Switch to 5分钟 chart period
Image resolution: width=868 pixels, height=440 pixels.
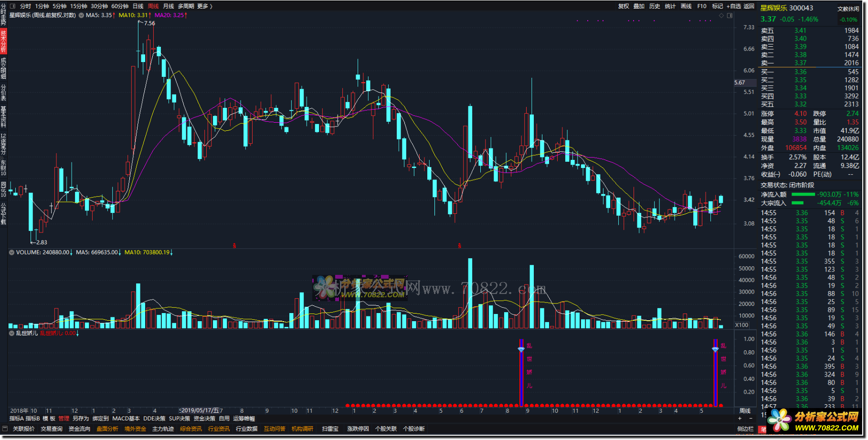[60, 6]
